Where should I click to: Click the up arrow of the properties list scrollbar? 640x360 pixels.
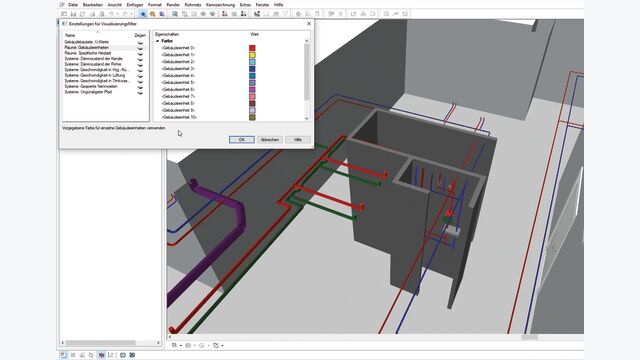[307, 41]
